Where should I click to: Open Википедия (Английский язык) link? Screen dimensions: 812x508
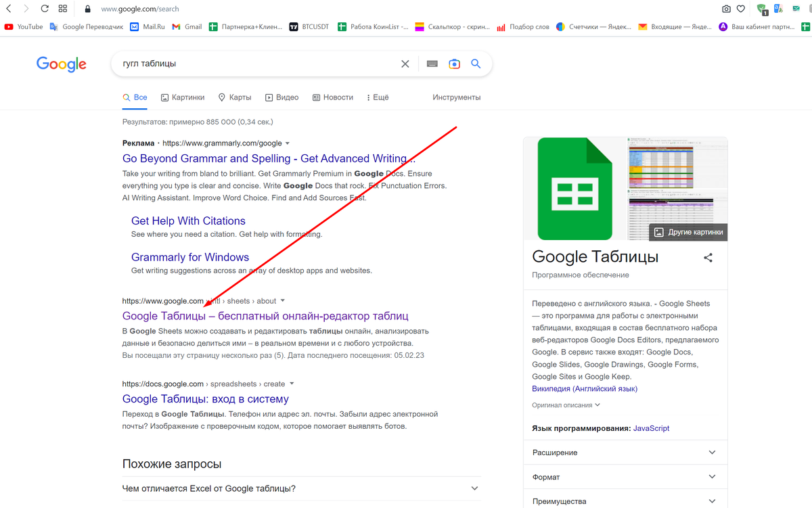tap(585, 389)
